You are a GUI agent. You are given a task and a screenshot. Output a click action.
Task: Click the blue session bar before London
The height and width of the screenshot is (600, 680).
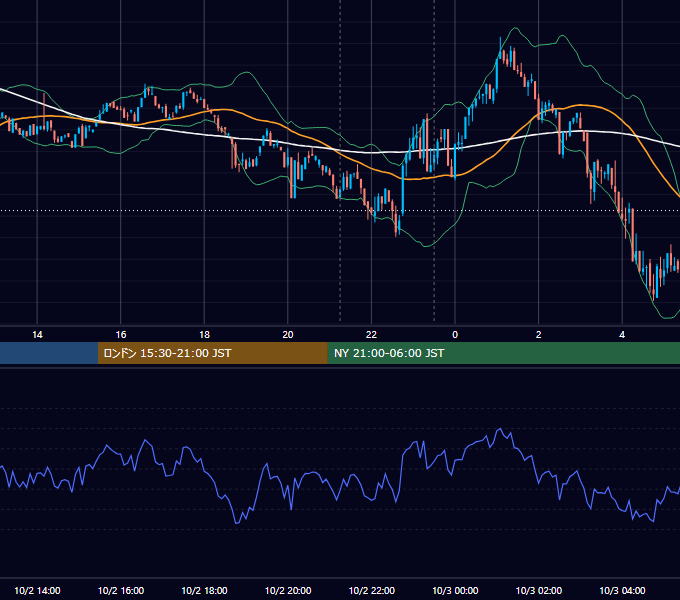pyautogui.click(x=49, y=353)
